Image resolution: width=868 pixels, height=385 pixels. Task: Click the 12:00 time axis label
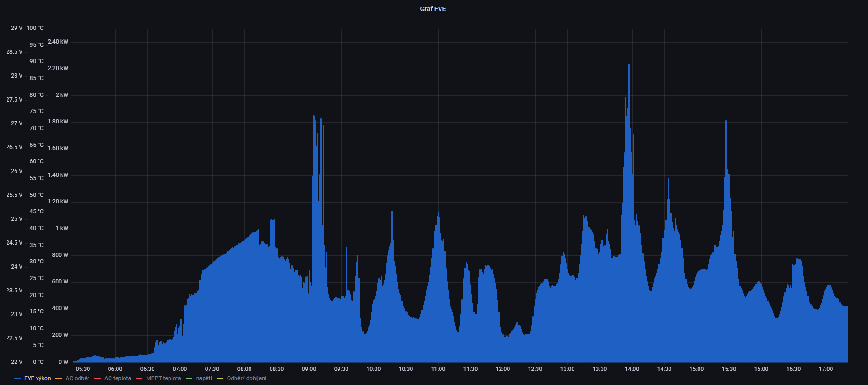[x=503, y=369]
